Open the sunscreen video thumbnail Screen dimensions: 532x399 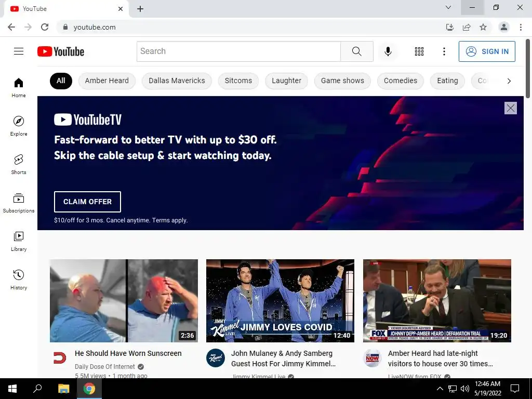click(124, 301)
